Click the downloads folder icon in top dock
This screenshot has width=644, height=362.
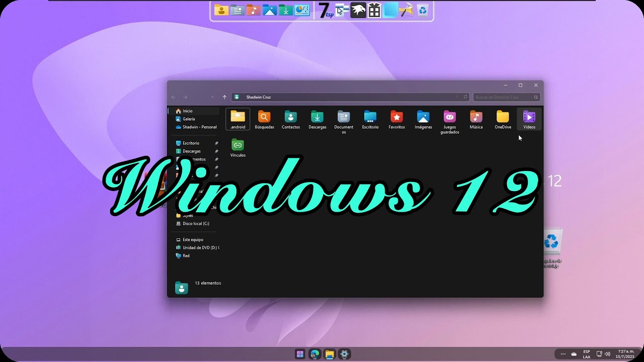point(286,10)
